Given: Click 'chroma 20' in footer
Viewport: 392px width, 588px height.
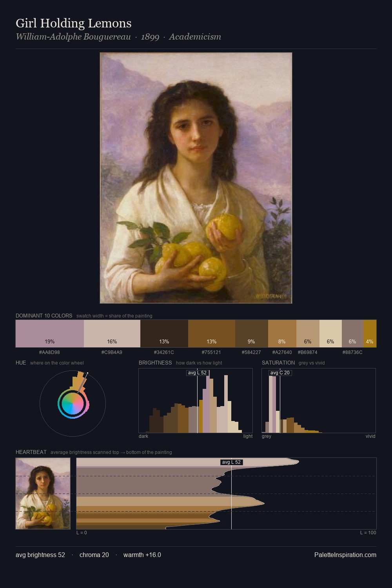Looking at the screenshot, I should [x=94, y=555].
